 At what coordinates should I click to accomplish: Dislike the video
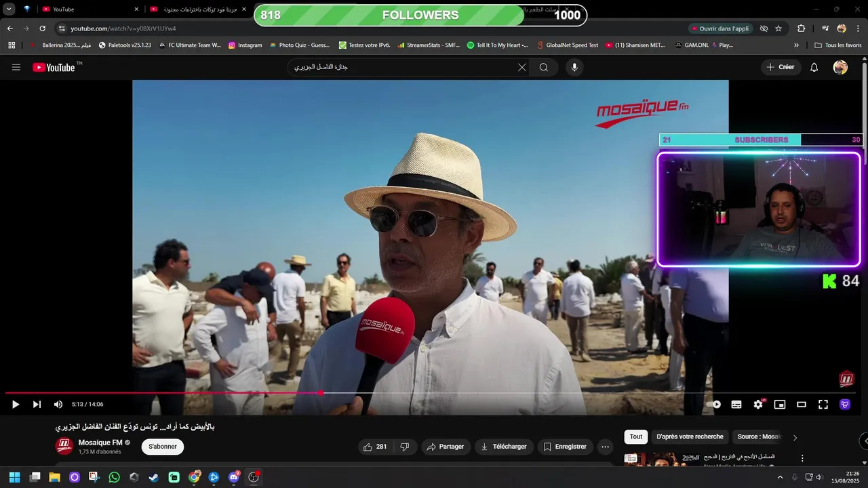click(x=405, y=447)
